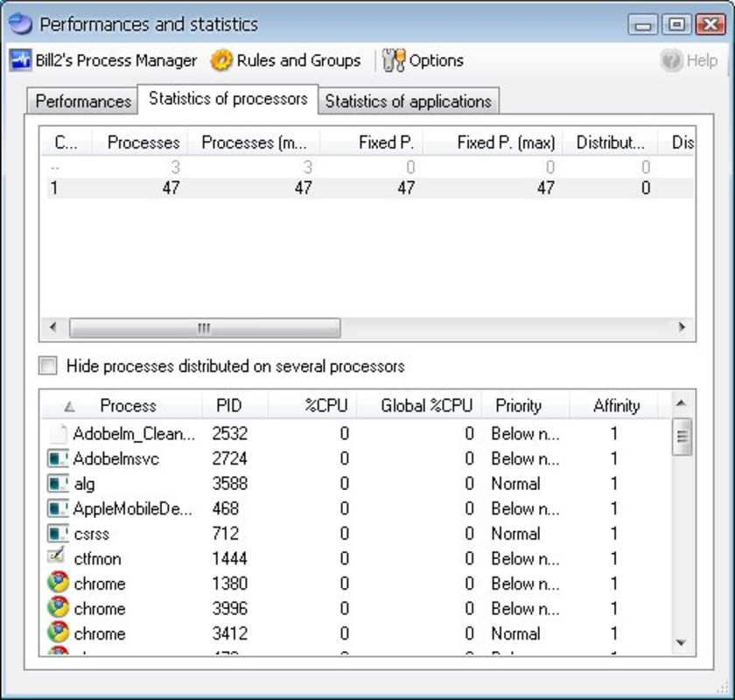
Task: Select the ctfmon process name
Action: (x=97, y=558)
